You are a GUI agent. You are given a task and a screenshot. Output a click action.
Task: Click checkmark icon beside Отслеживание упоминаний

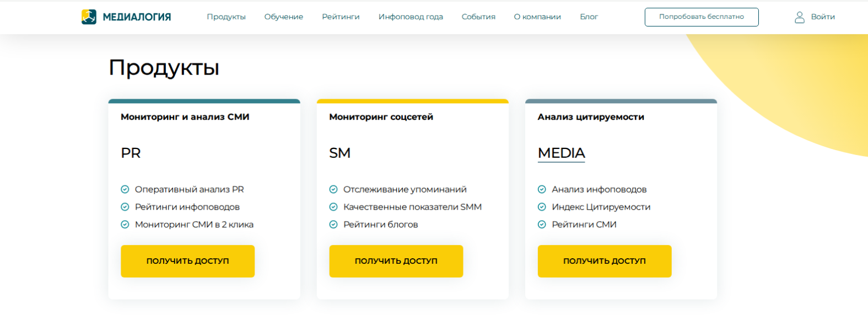click(333, 189)
